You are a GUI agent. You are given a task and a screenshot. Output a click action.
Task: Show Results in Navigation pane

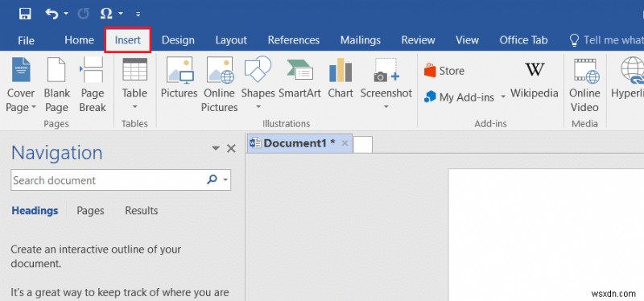pos(142,211)
